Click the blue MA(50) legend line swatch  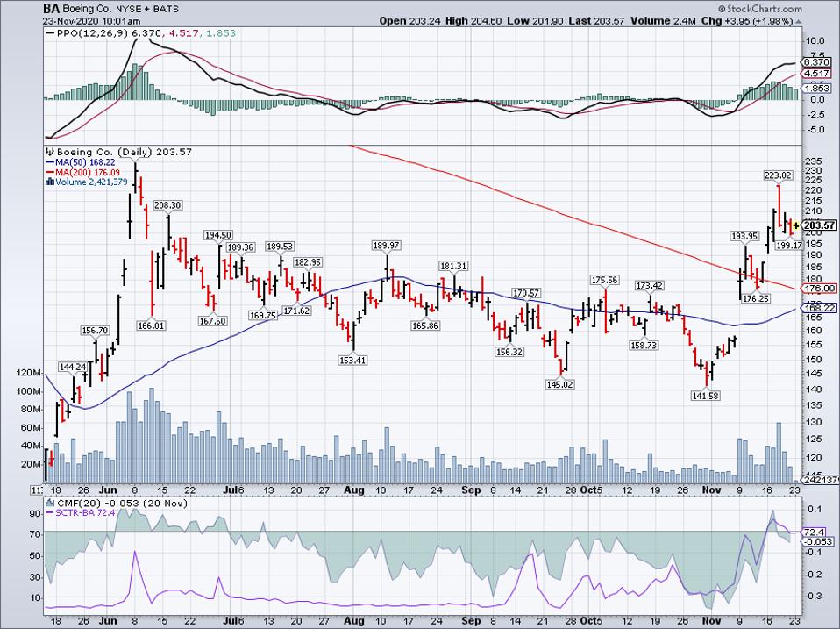pos(50,161)
